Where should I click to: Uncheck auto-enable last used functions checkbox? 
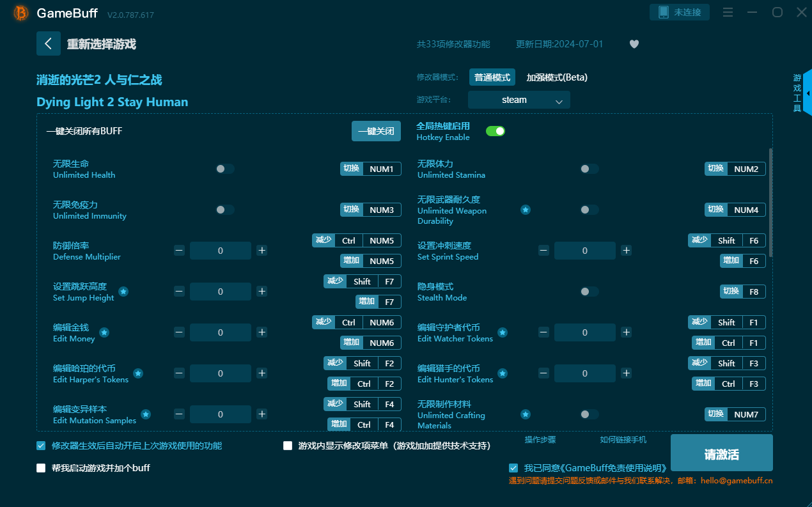[41, 446]
